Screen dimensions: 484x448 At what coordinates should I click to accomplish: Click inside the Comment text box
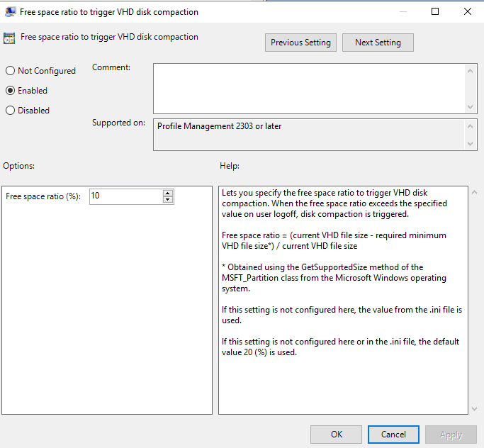tap(309, 89)
